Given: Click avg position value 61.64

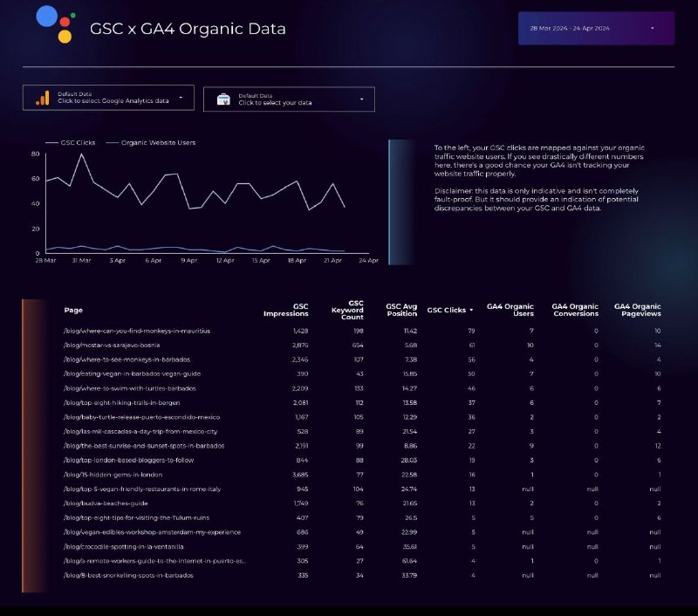Looking at the screenshot, I should point(409,561).
